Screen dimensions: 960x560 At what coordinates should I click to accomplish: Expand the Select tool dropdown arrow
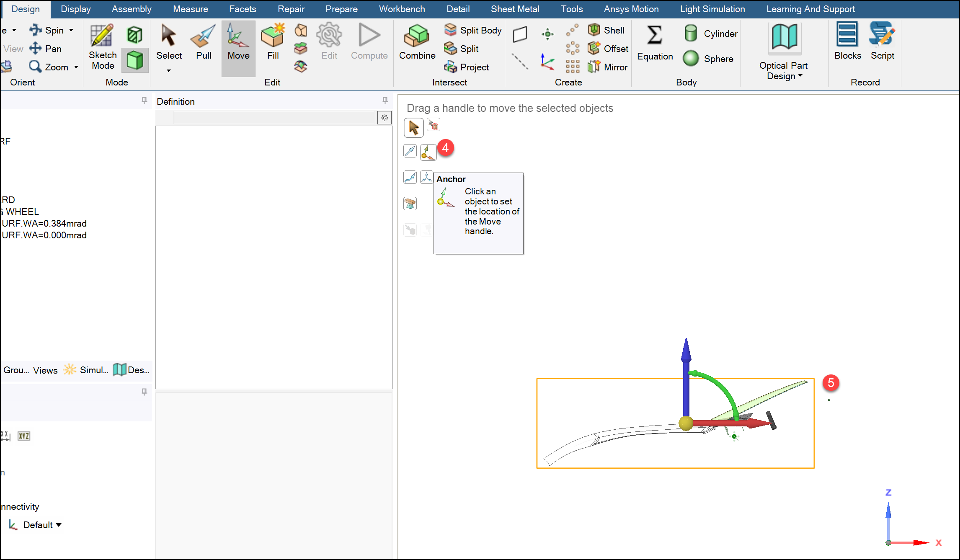tap(169, 71)
